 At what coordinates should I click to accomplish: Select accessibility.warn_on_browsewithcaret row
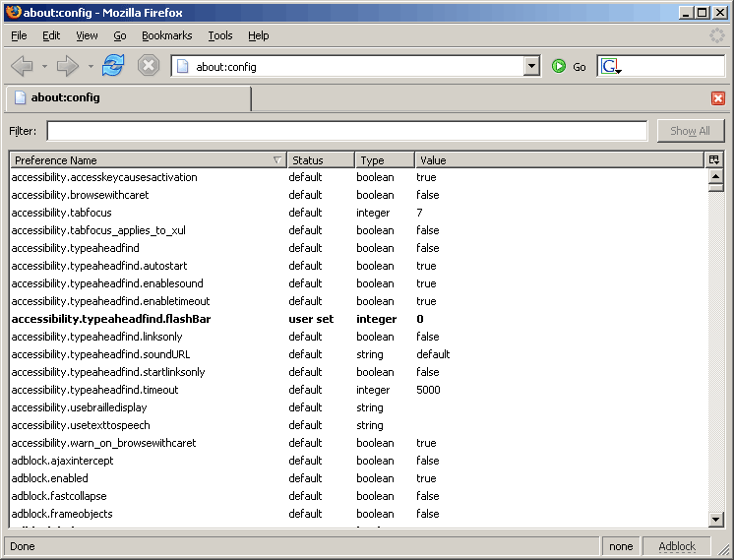pos(358,444)
